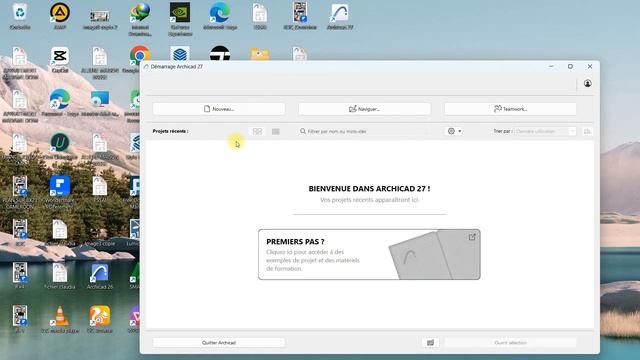Click external link icon on Premiers pas card
The image size is (640, 360).
(472, 237)
